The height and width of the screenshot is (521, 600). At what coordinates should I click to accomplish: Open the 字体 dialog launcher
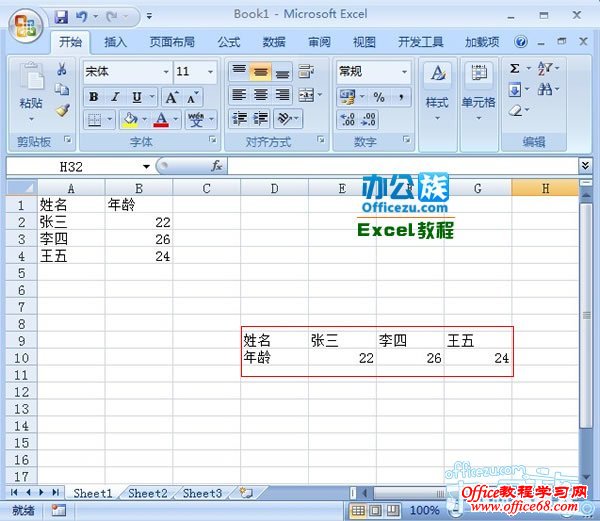click(212, 140)
